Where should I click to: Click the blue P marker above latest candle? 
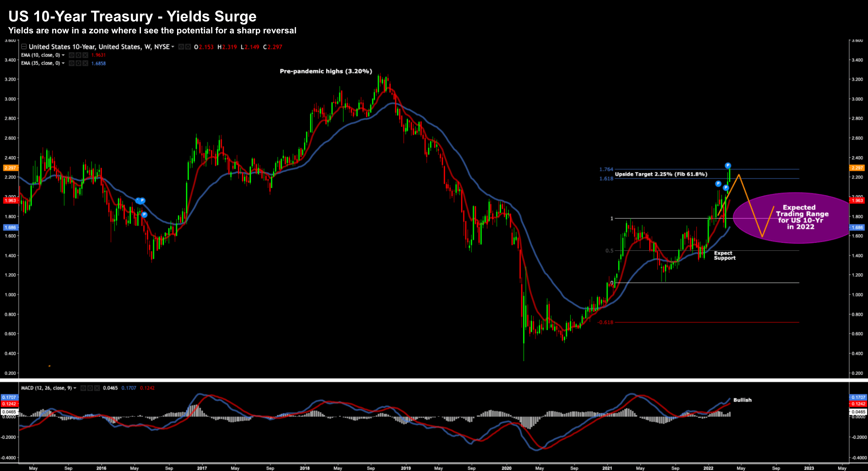point(728,165)
